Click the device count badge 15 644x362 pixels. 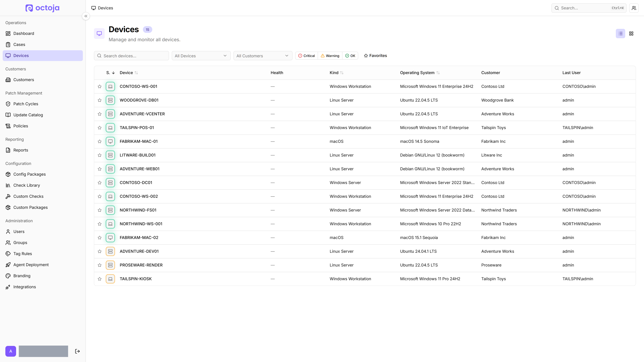pos(148,29)
